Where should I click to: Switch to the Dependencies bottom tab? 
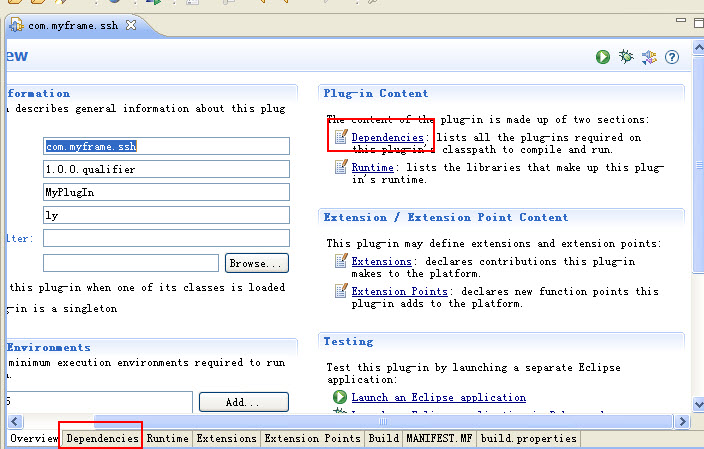[x=102, y=439]
